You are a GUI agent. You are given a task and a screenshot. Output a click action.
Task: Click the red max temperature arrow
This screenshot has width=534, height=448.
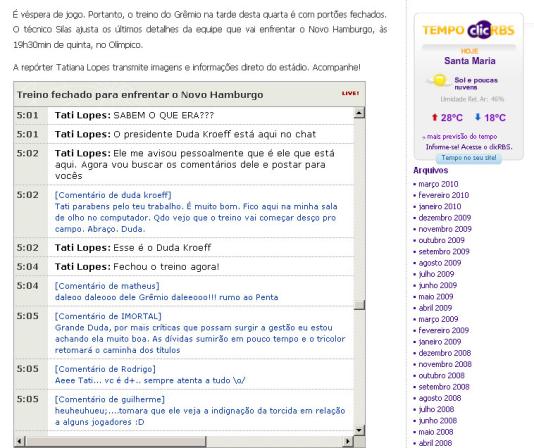pos(434,117)
